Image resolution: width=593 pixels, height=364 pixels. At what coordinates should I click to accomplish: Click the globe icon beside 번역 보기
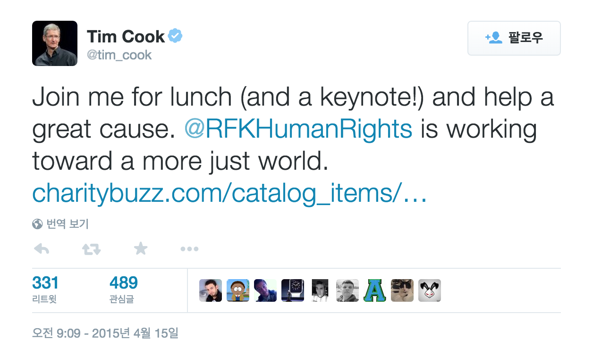click(x=37, y=224)
